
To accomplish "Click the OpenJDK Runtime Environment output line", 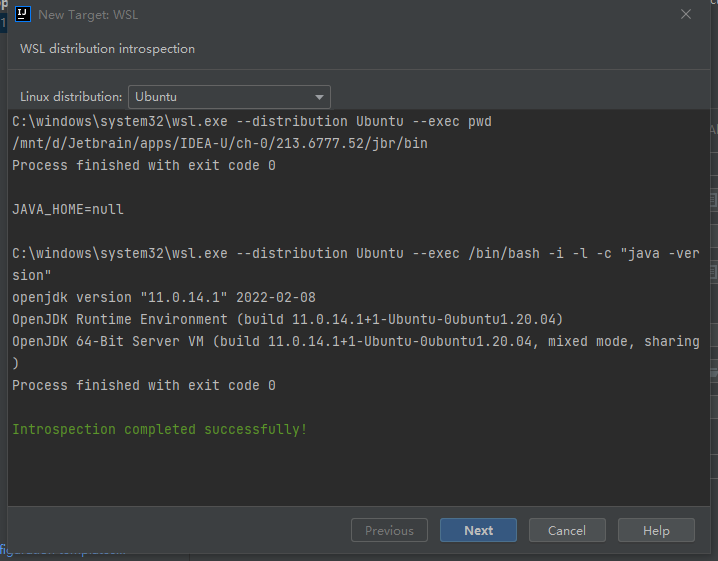I will (287, 320).
